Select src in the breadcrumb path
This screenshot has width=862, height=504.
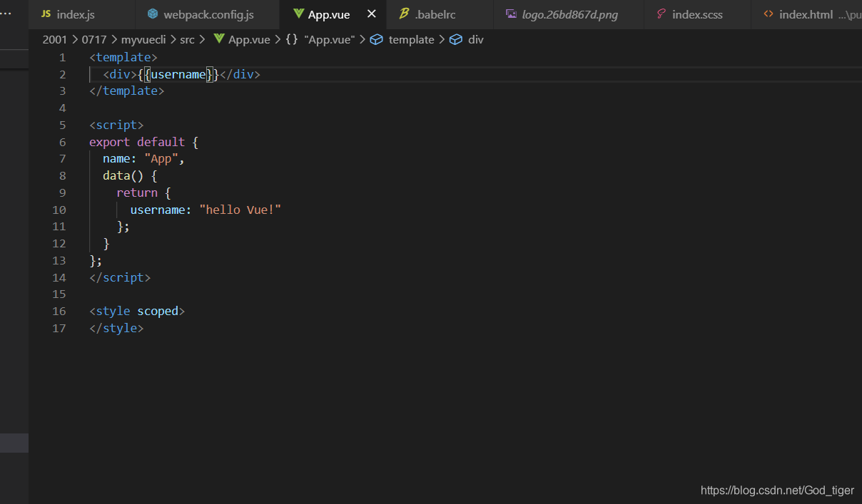[x=187, y=40]
